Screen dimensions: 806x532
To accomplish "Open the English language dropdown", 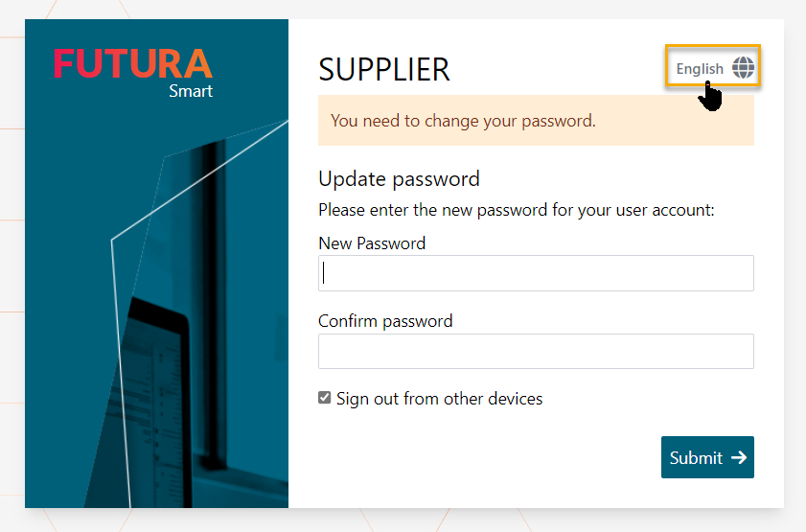I will click(701, 68).
